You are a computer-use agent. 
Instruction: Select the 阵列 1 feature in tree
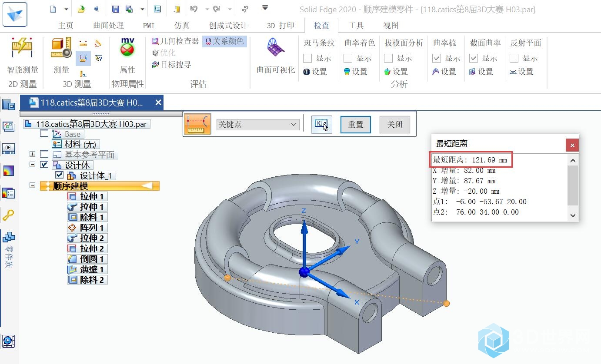[87, 228]
